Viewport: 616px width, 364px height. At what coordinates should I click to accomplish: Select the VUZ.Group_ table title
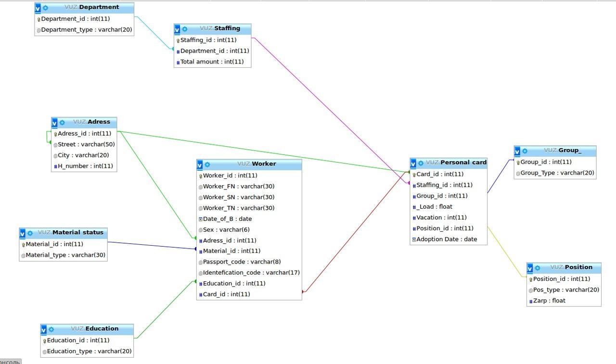click(x=563, y=151)
